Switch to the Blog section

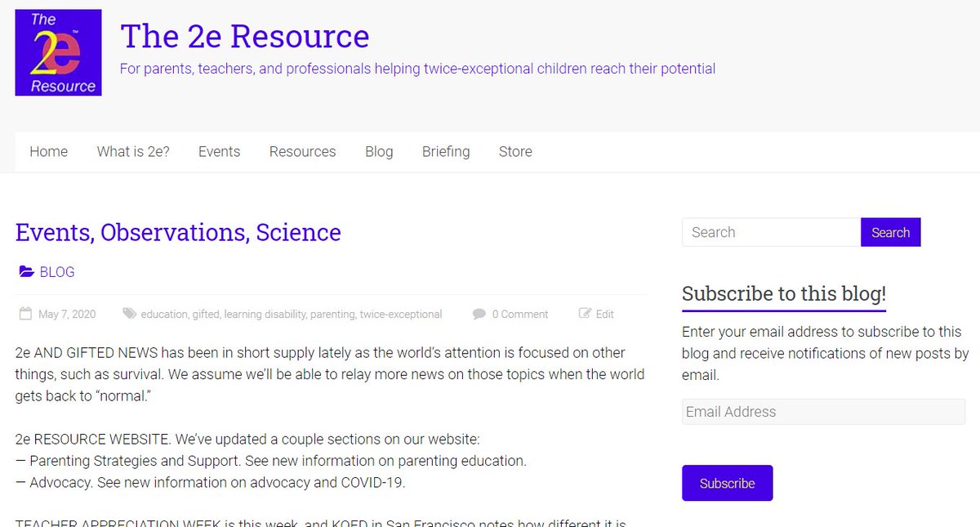[x=379, y=151]
